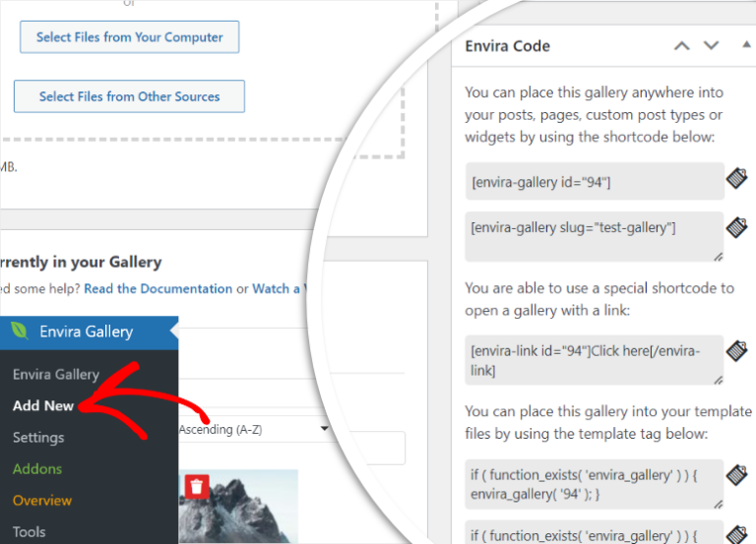Click the envira-link Click here shortcode field
The height and width of the screenshot is (544, 756).
coord(595,360)
